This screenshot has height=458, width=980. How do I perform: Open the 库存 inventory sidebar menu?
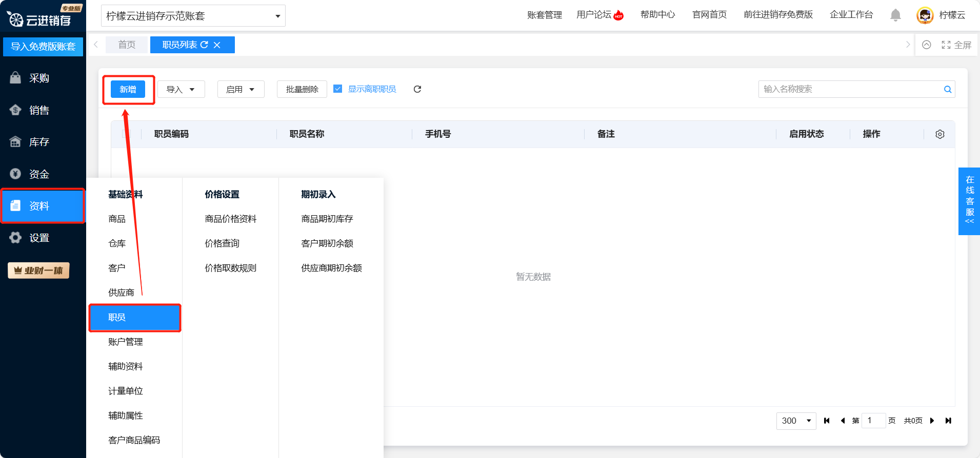coord(43,142)
